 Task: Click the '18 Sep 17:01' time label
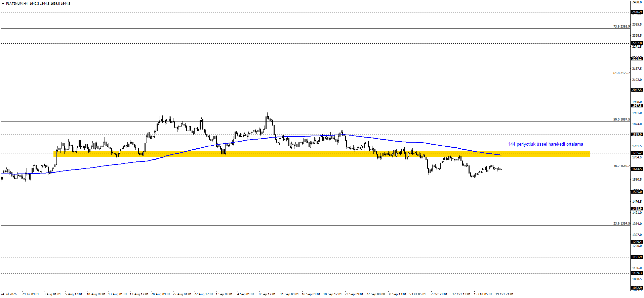coord(333,294)
